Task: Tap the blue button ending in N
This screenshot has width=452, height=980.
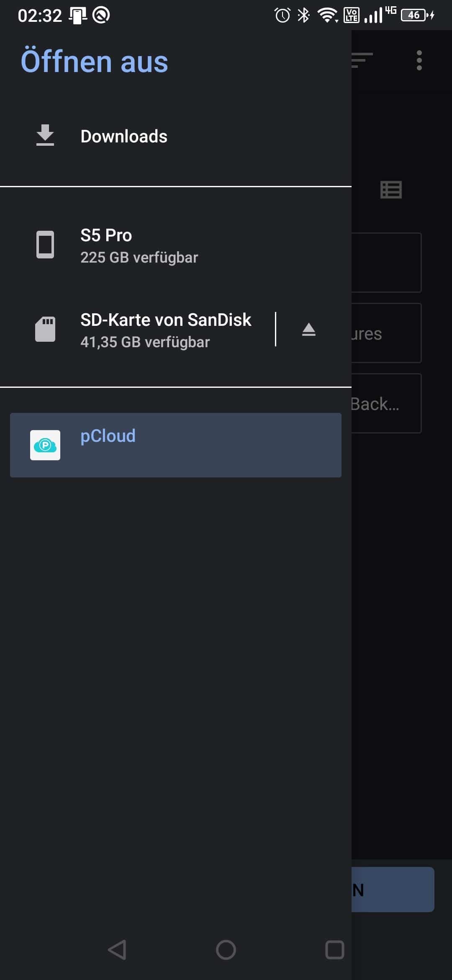Action: point(393,890)
